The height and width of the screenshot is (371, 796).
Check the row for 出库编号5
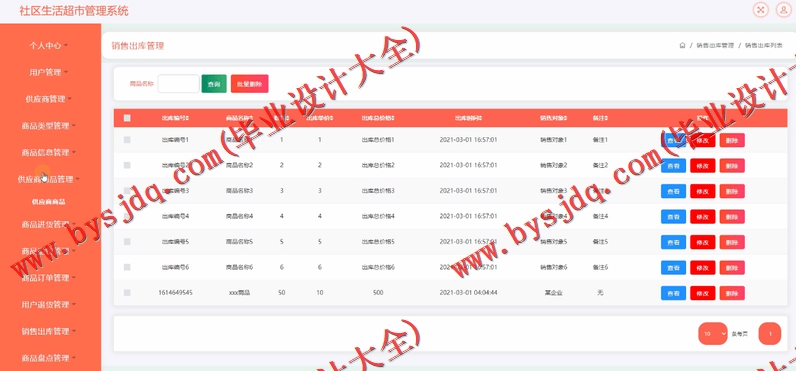pos(127,242)
